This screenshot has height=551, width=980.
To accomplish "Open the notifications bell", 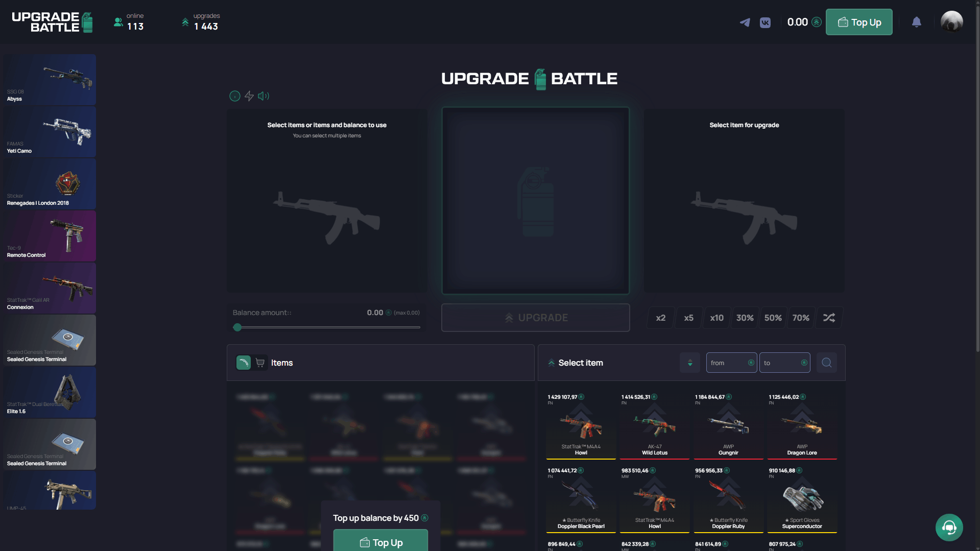I will point(917,22).
